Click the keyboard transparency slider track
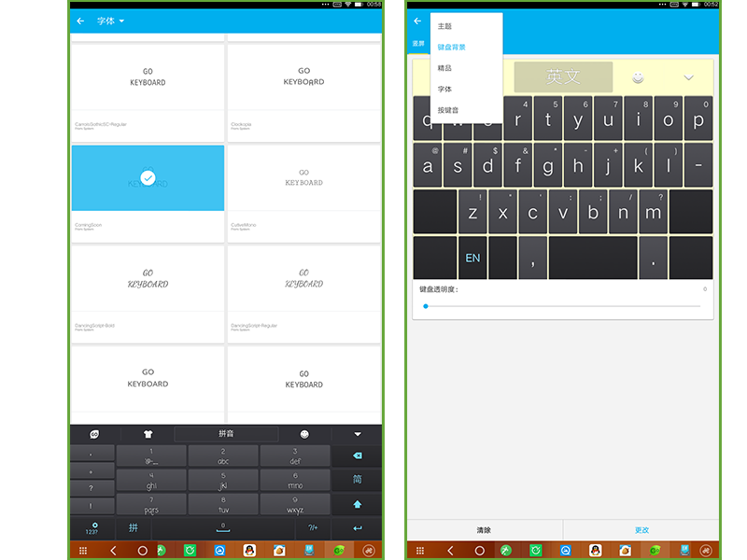 (563, 306)
